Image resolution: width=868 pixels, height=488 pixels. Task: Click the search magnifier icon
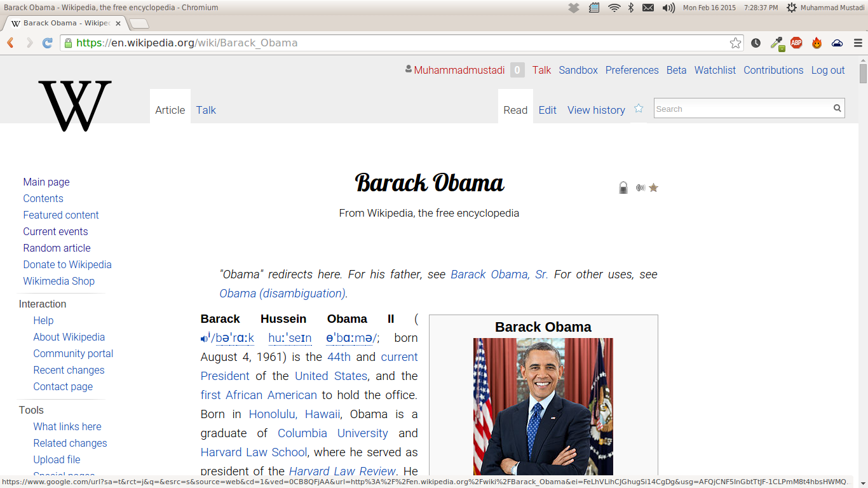tap(837, 108)
